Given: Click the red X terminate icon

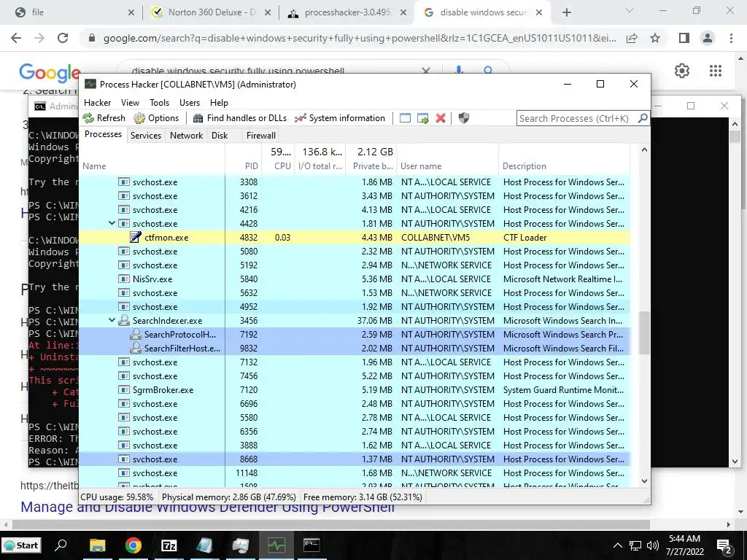Looking at the screenshot, I should [x=441, y=118].
